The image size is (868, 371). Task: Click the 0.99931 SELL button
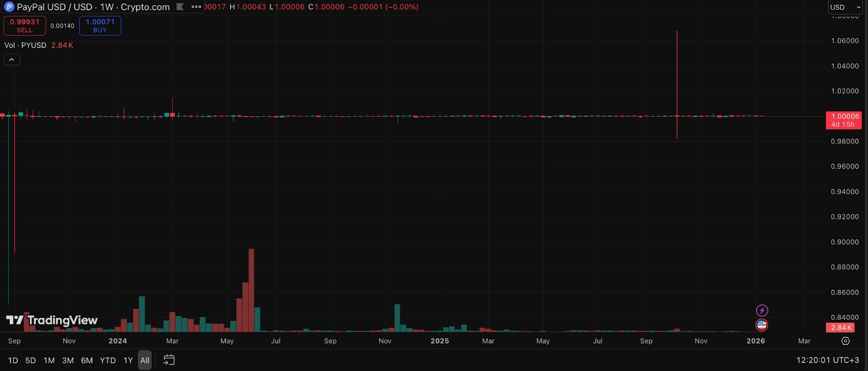[x=24, y=25]
